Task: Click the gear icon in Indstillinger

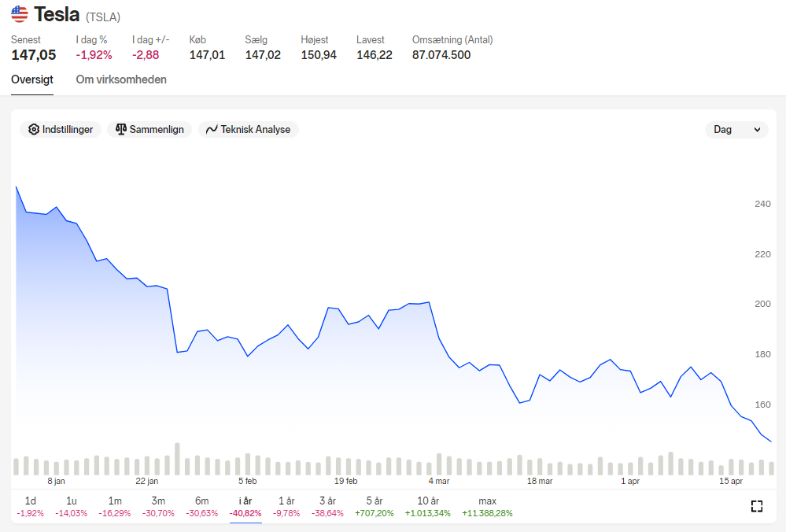Action: click(x=34, y=129)
